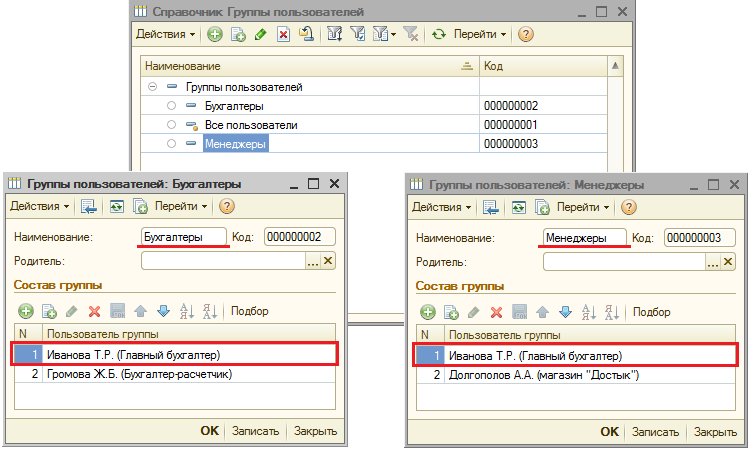Open Родитель selection button in Бухгалтеры window

tap(312, 261)
